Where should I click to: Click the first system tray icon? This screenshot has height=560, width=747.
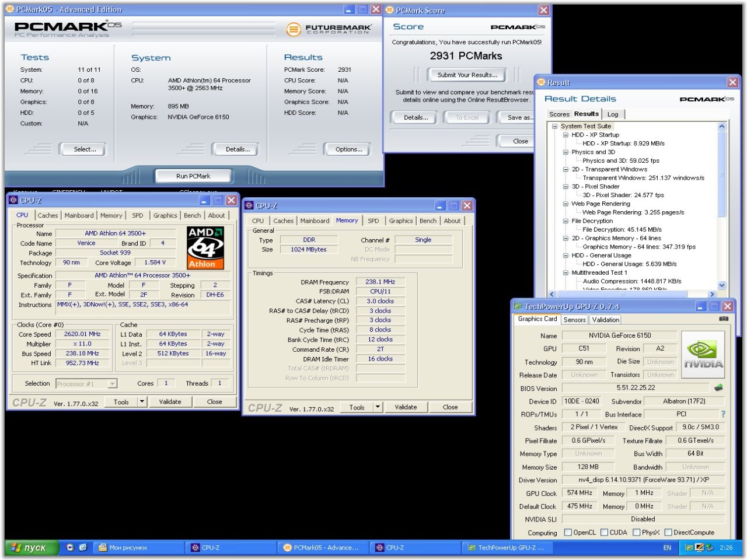pos(689,548)
